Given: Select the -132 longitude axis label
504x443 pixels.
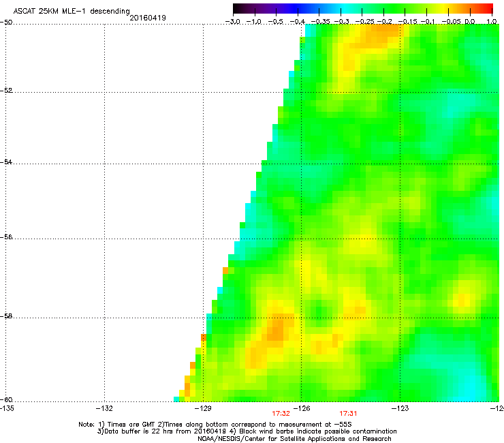Looking at the screenshot, I should point(104,408).
